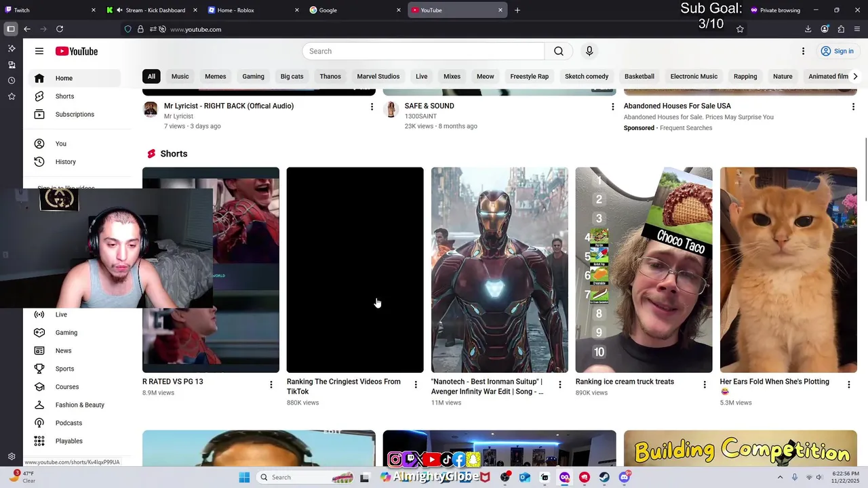Bookmark this page with the star icon
The height and width of the screenshot is (488, 868).
pos(740,29)
